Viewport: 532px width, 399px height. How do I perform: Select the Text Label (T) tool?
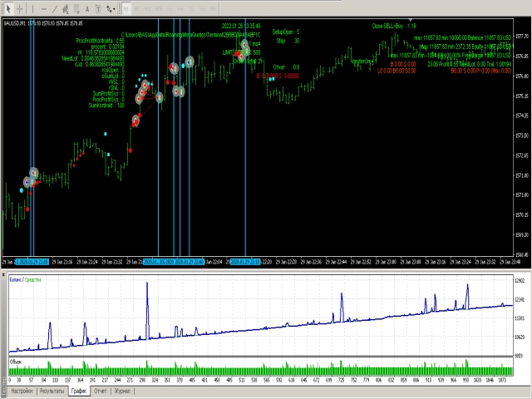point(98,9)
